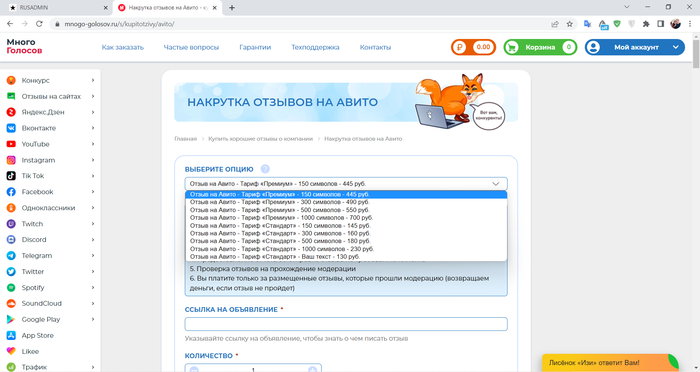Viewport: 700px width, 372px height.
Task: Click the shopping cart icon
Action: coord(512,47)
